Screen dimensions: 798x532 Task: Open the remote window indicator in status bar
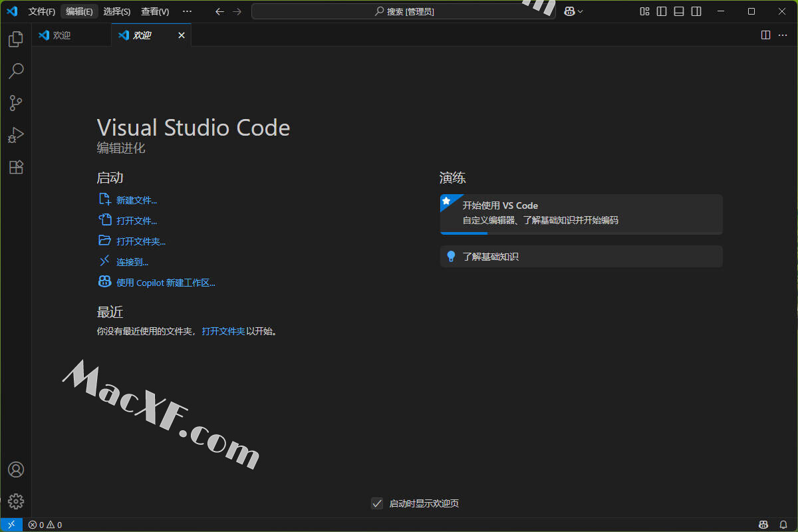pyautogui.click(x=11, y=525)
